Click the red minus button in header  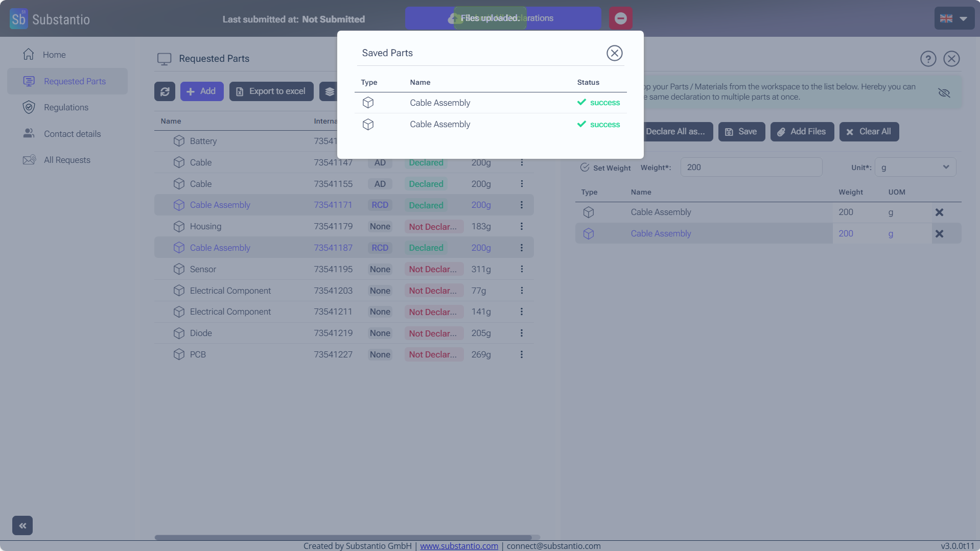(x=620, y=18)
